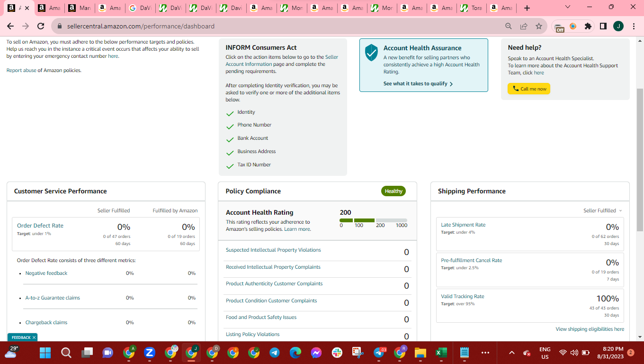
Task: Open the Pre-fulfillment Cancel Rate link
Action: coord(472,260)
